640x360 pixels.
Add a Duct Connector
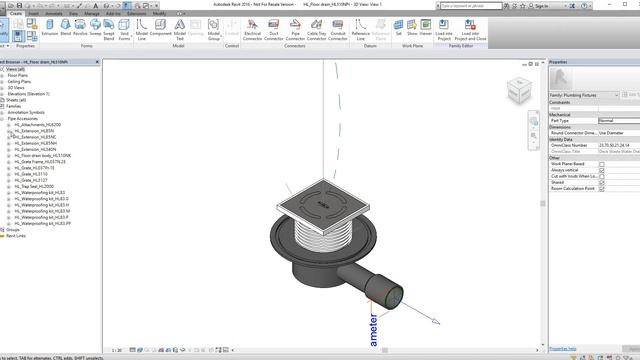point(273,29)
